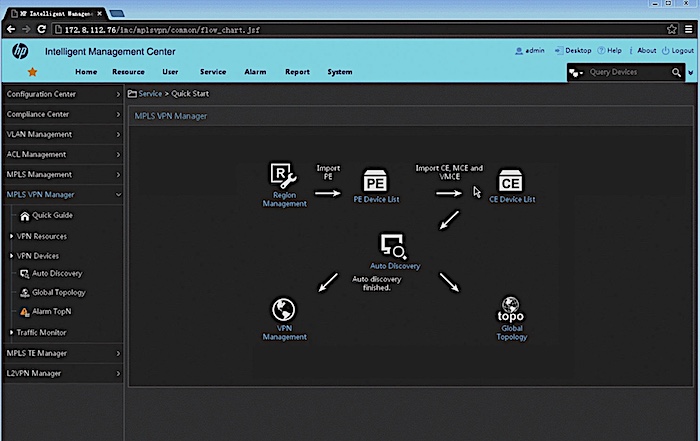Click the Auto Discovery flowchart icon

(x=393, y=245)
